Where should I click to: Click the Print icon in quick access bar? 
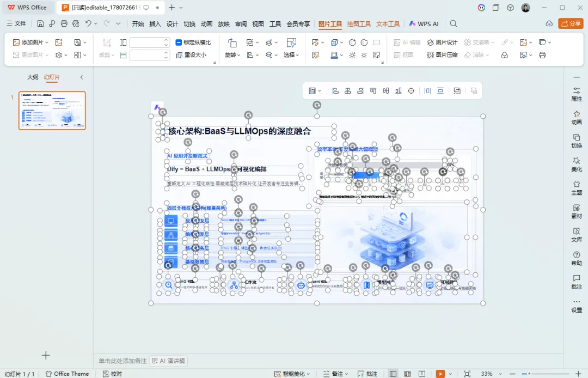[64, 23]
